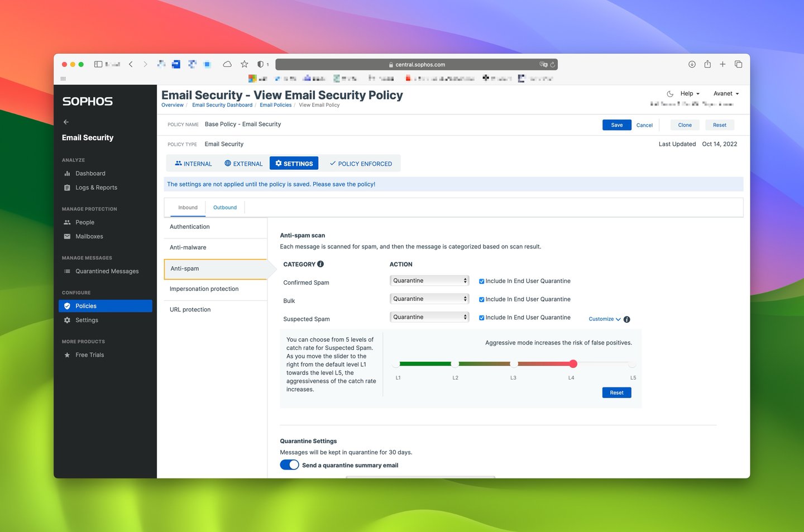Click Reset button in policy header

(720, 125)
